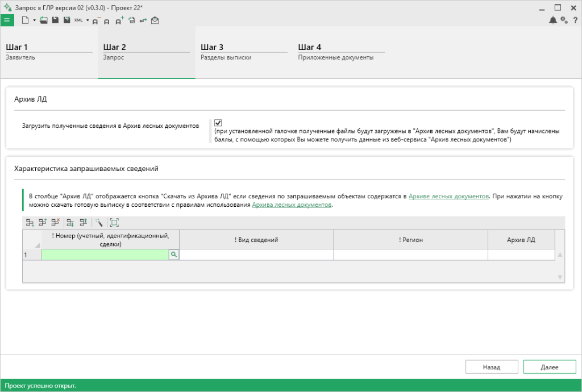Open settings gears icon

(x=564, y=20)
